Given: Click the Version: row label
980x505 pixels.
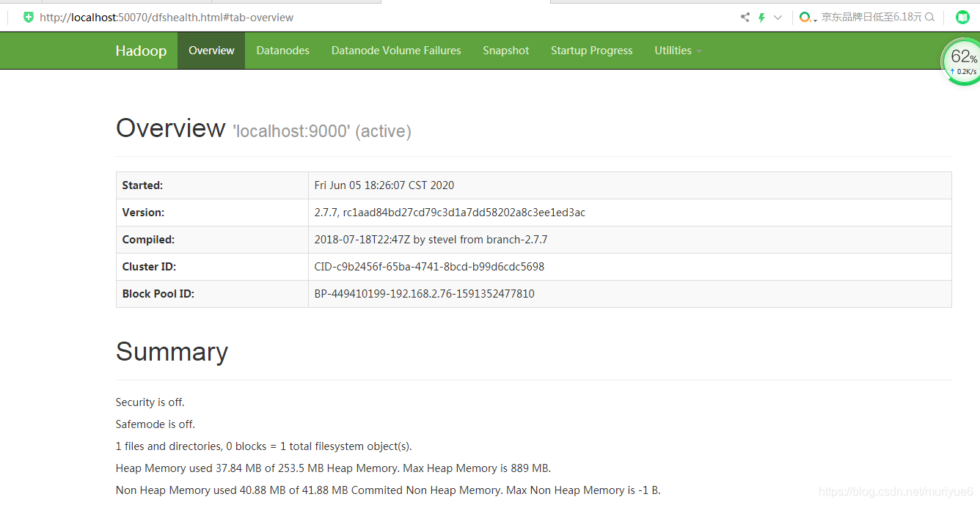Looking at the screenshot, I should coord(143,213).
